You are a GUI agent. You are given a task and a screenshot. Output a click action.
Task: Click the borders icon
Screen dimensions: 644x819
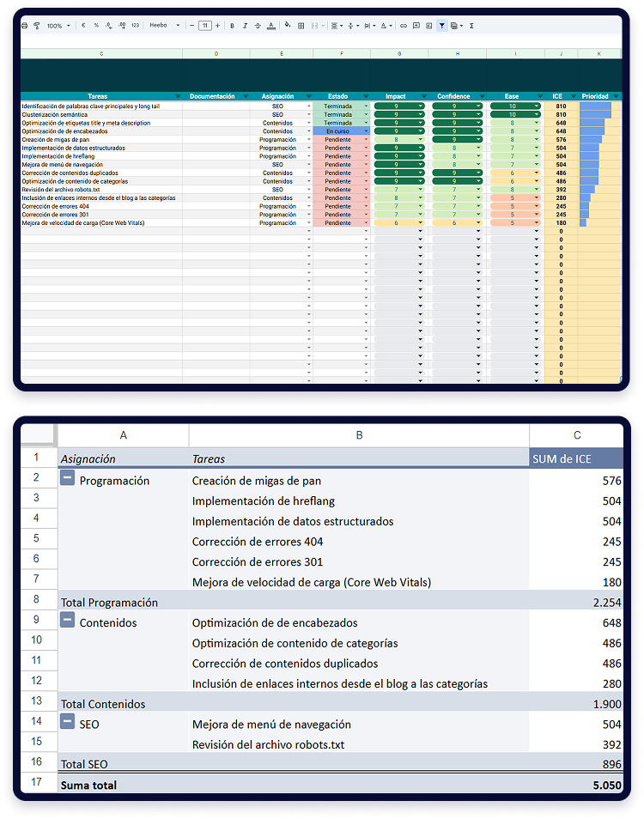pos(301,26)
